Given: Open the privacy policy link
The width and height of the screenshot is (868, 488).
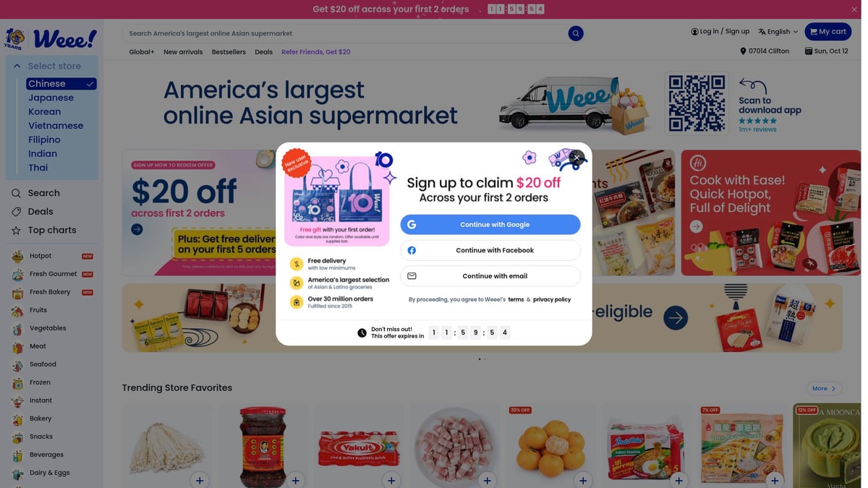Looking at the screenshot, I should click(552, 299).
